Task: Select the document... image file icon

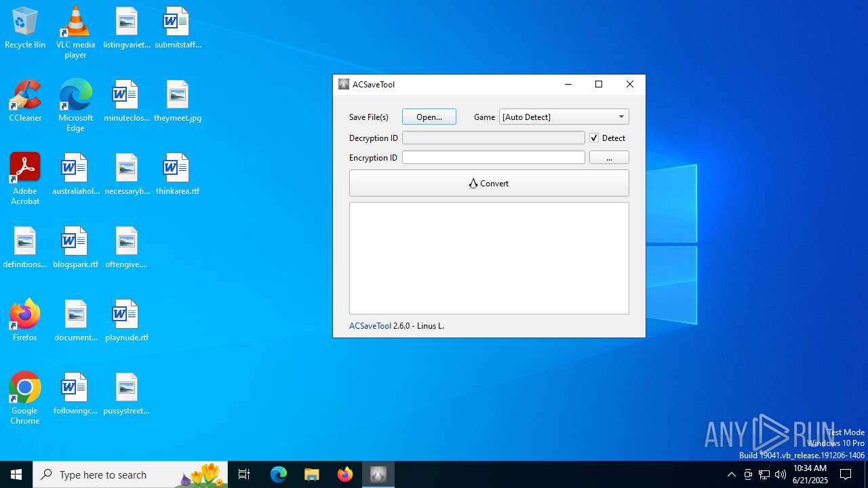Action: pyautogui.click(x=75, y=321)
